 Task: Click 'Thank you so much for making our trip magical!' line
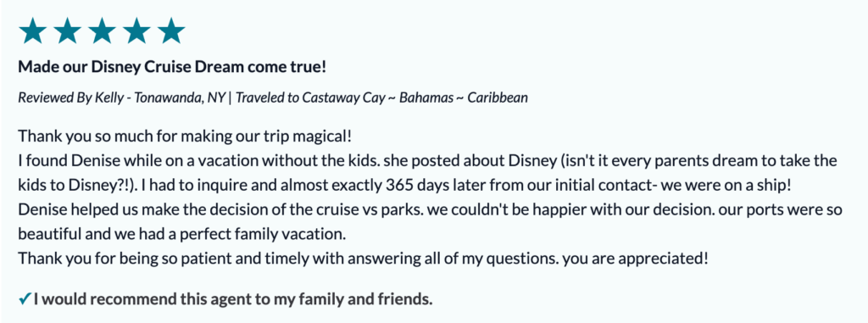point(186,135)
